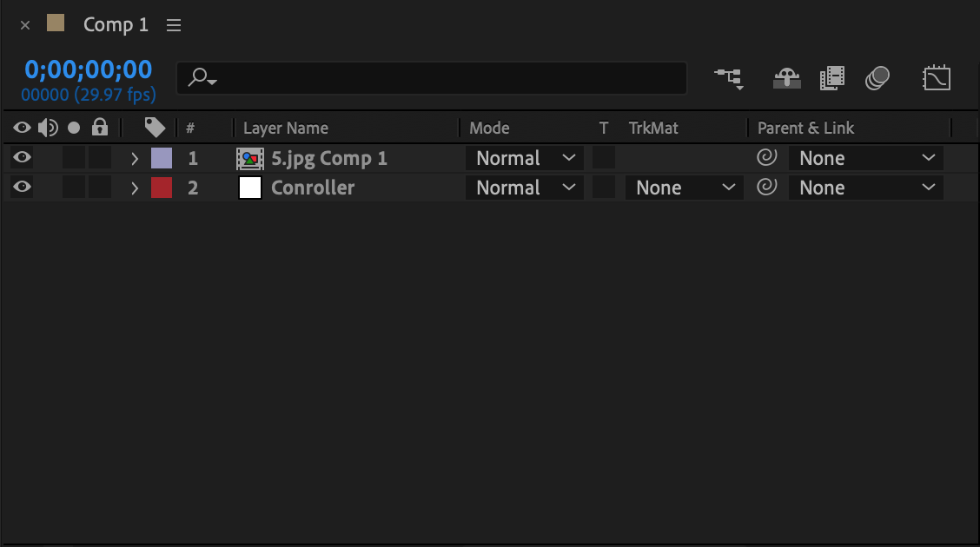Hide the 5.jpg Comp 1 layer
Viewport: 980px width, 547px height.
coord(22,157)
